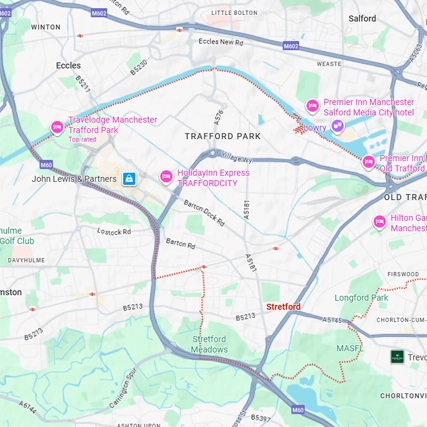
Task: Click the rail station icon near Stretford boundary
Action: 275,248
